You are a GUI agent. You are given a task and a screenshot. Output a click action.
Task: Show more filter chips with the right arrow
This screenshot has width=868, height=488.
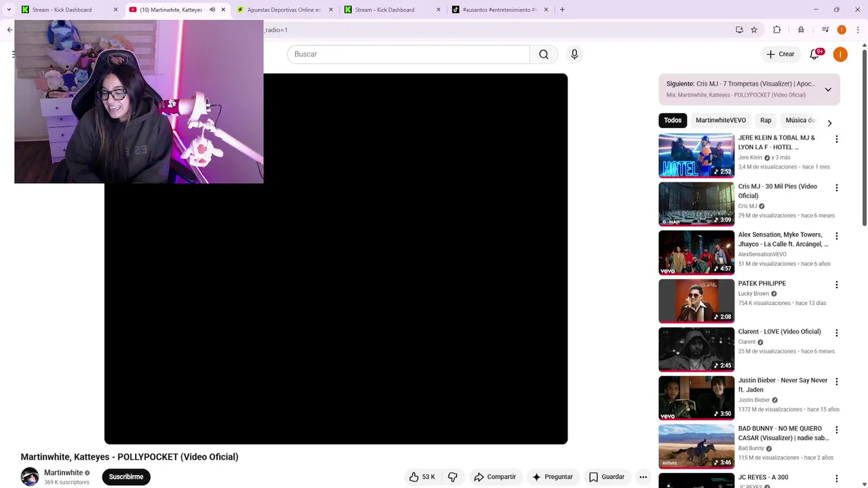pos(829,123)
